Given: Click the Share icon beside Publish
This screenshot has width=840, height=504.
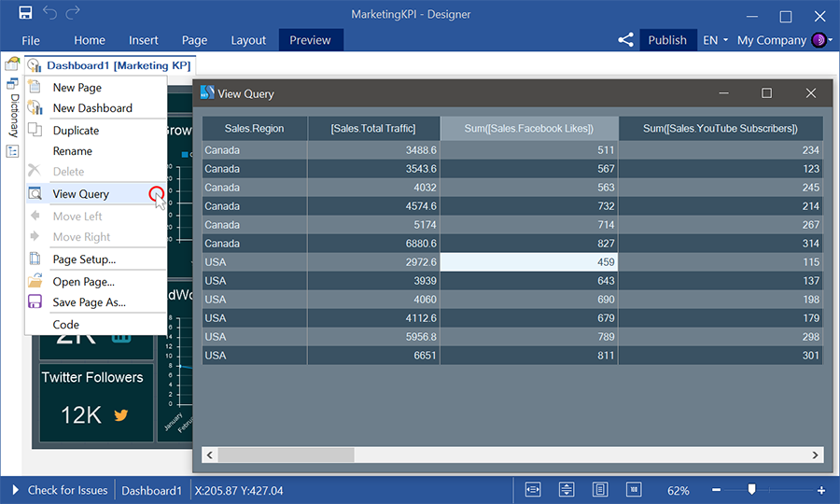Looking at the screenshot, I should click(x=625, y=40).
